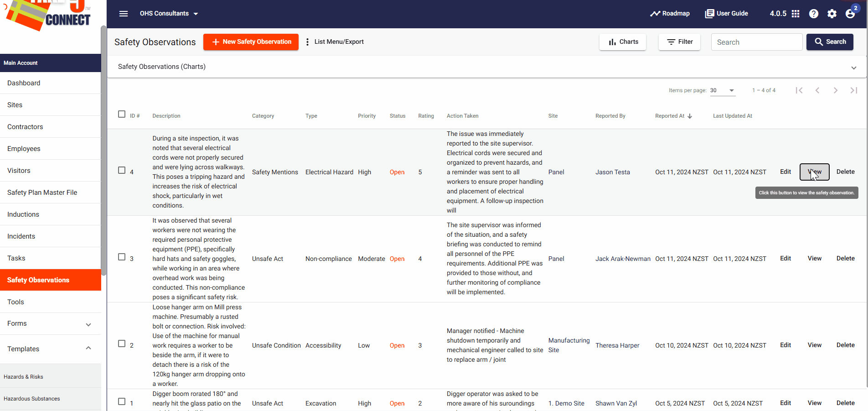Tick the checkbox for observation 3

pos(122,257)
